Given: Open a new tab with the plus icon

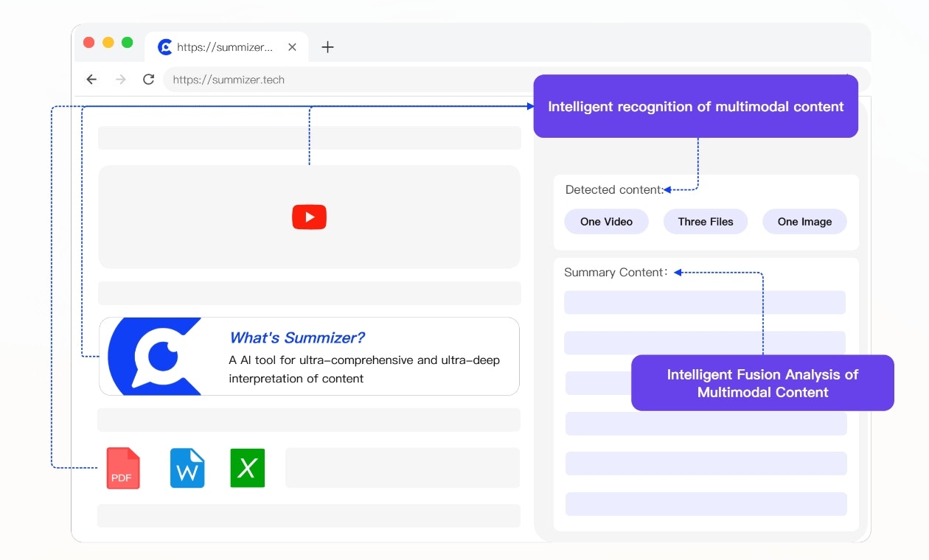Looking at the screenshot, I should [328, 47].
